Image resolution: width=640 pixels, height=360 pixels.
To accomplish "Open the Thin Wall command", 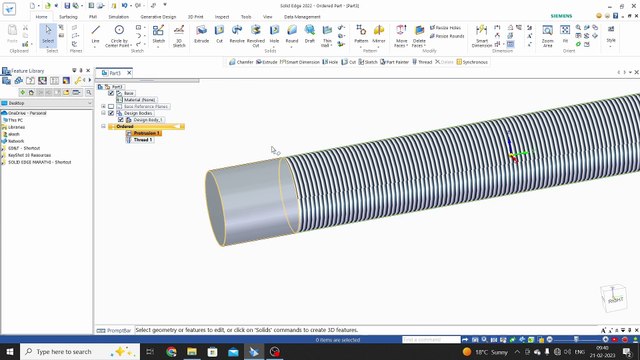I will (x=327, y=36).
